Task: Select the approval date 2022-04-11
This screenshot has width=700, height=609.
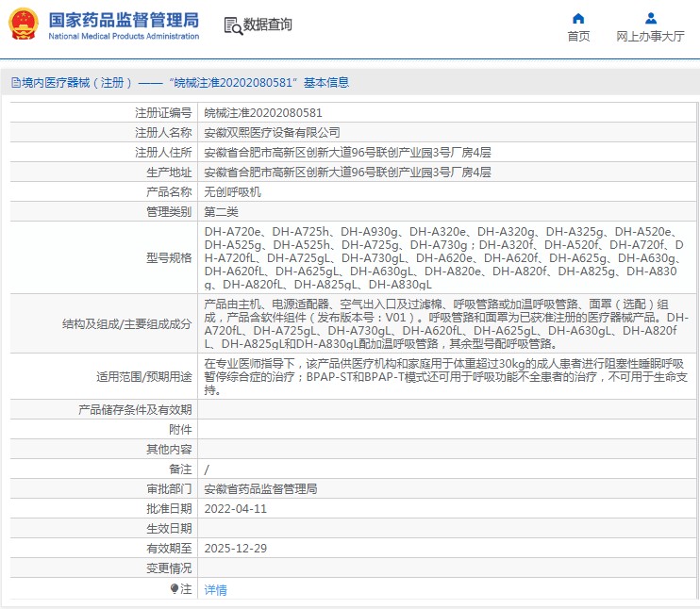Action: [x=235, y=509]
